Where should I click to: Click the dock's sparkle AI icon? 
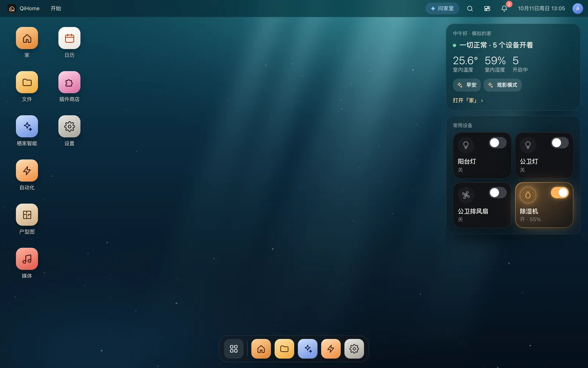(308, 349)
